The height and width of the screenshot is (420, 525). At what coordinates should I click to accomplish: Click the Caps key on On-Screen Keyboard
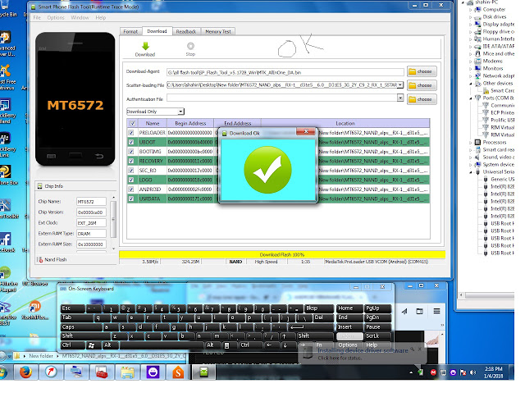81,326
